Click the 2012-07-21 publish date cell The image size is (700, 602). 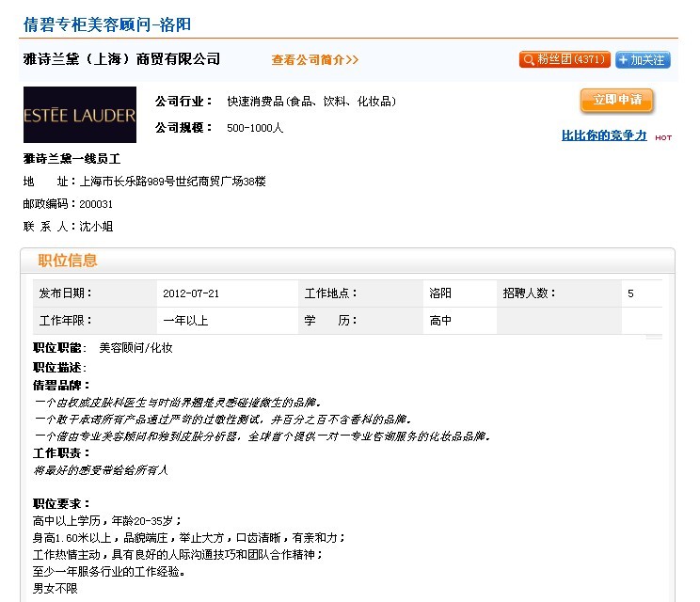pos(191,293)
